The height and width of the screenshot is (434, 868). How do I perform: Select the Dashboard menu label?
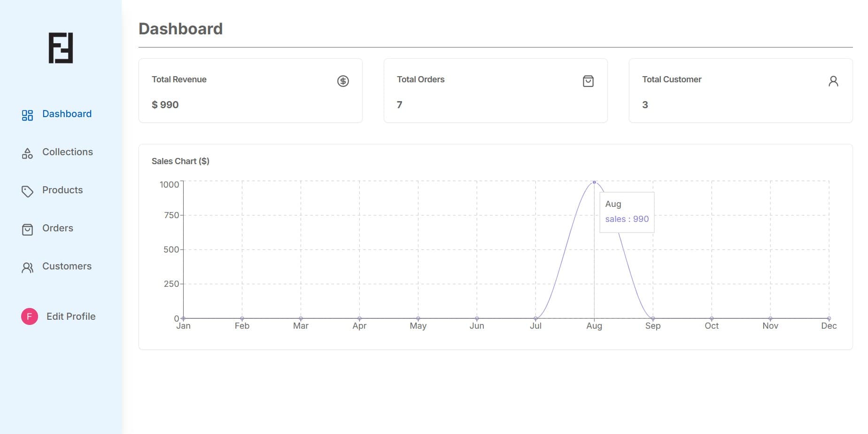67,114
